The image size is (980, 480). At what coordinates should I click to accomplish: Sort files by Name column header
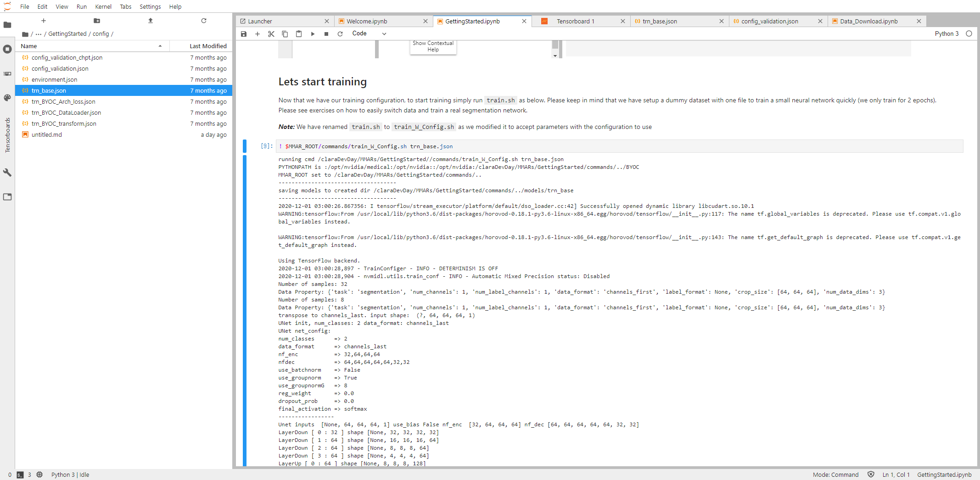coord(92,46)
